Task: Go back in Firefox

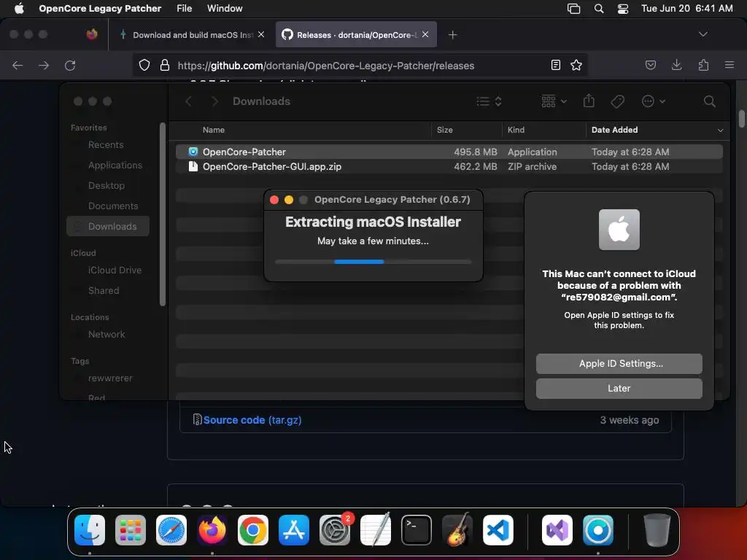Action: pos(18,65)
